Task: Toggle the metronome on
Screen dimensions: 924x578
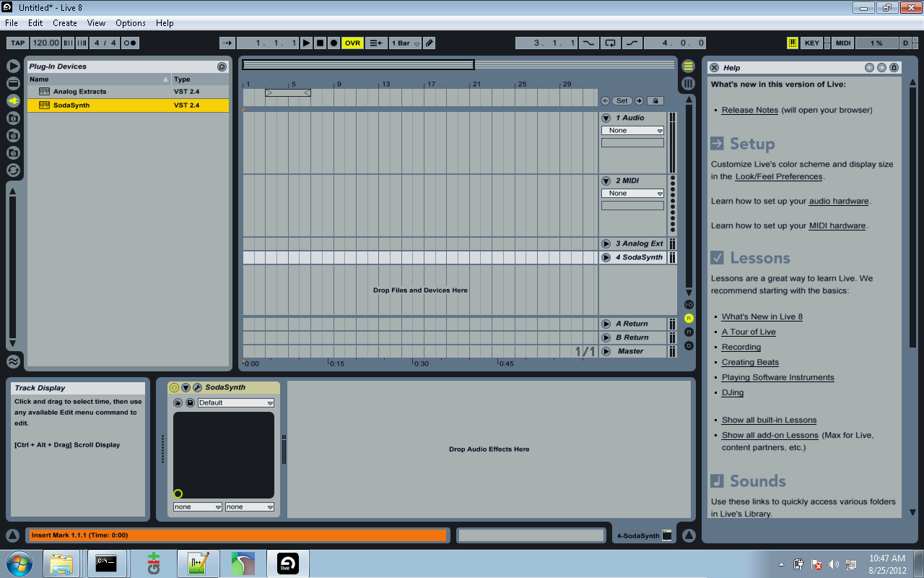Action: 130,43
